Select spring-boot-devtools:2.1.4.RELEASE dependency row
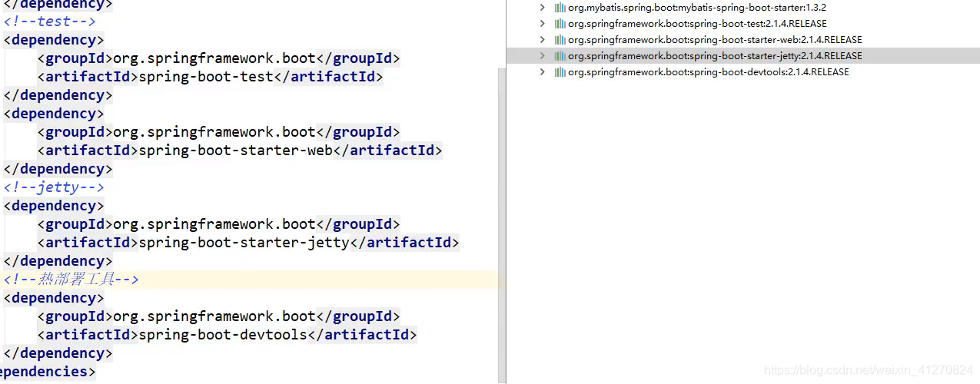The width and height of the screenshot is (980, 384). point(743,72)
